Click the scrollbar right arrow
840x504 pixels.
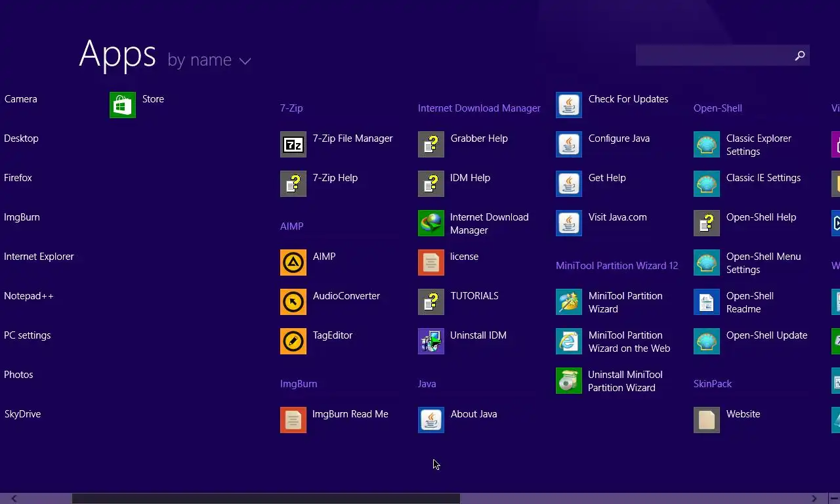[814, 499]
